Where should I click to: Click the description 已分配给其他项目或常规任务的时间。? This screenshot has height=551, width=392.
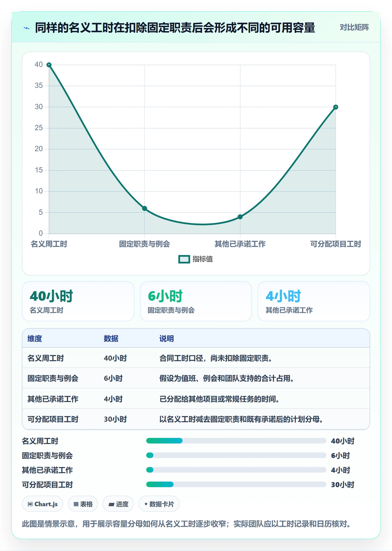pos(220,399)
